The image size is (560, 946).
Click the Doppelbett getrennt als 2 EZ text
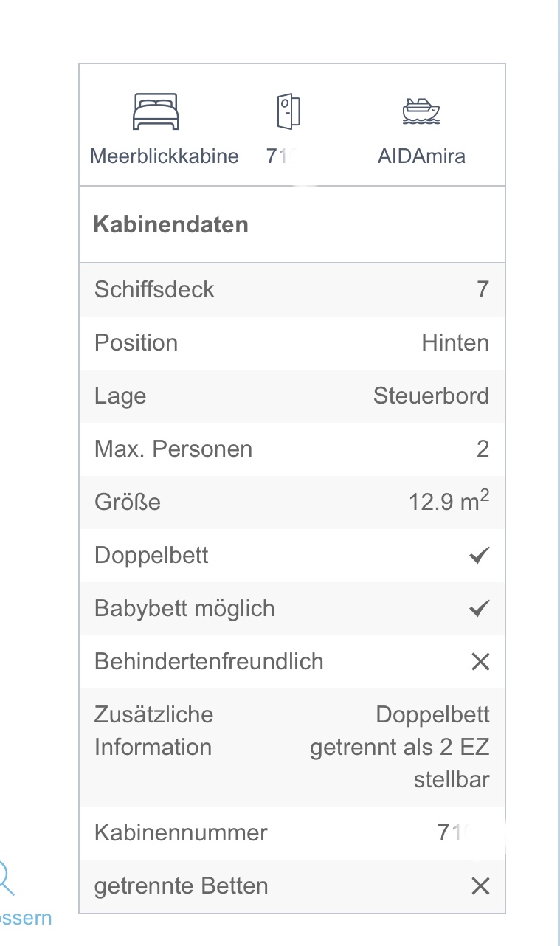click(399, 747)
